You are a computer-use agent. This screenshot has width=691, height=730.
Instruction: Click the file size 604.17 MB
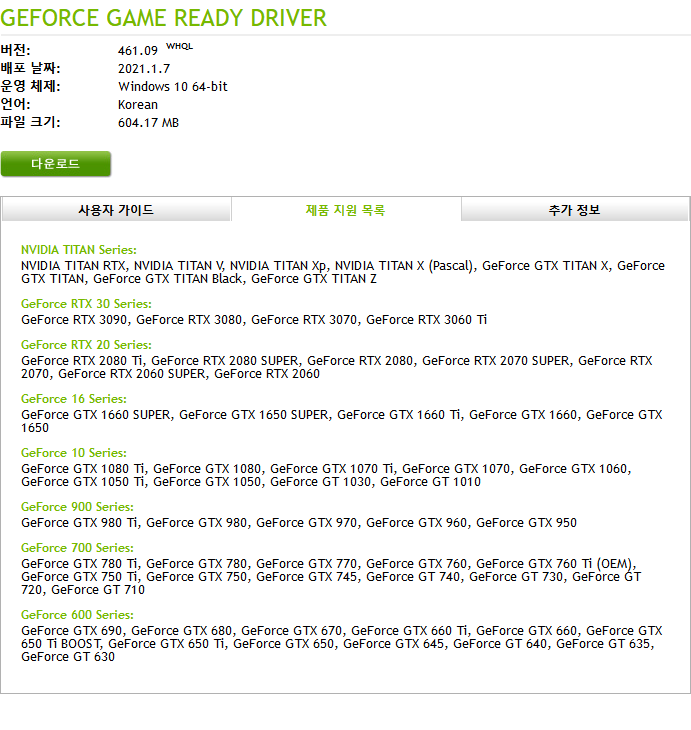[x=149, y=123]
